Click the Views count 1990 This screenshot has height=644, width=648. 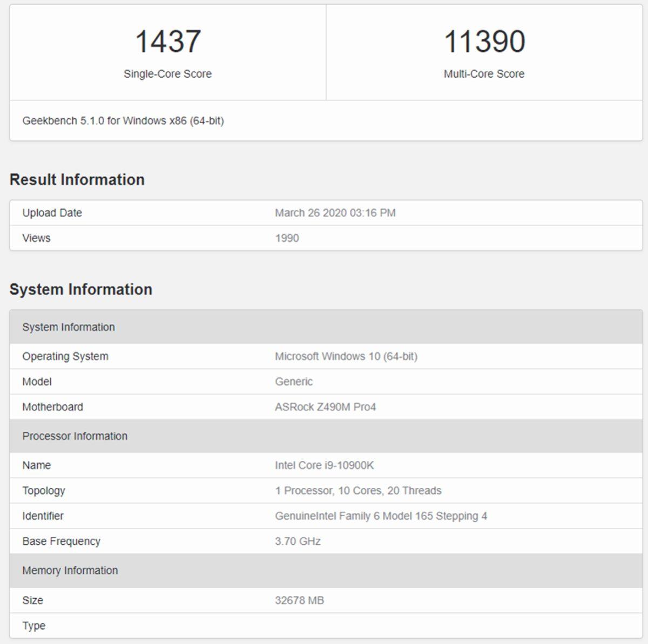point(283,238)
